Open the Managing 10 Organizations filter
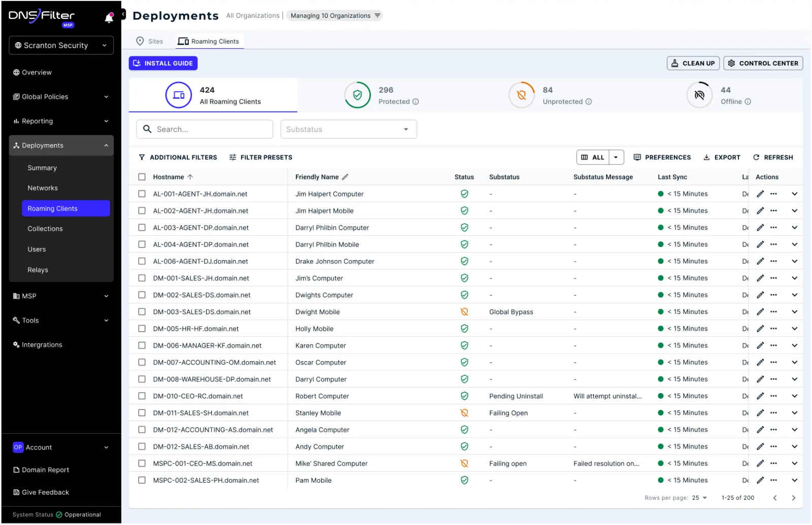 [x=334, y=16]
